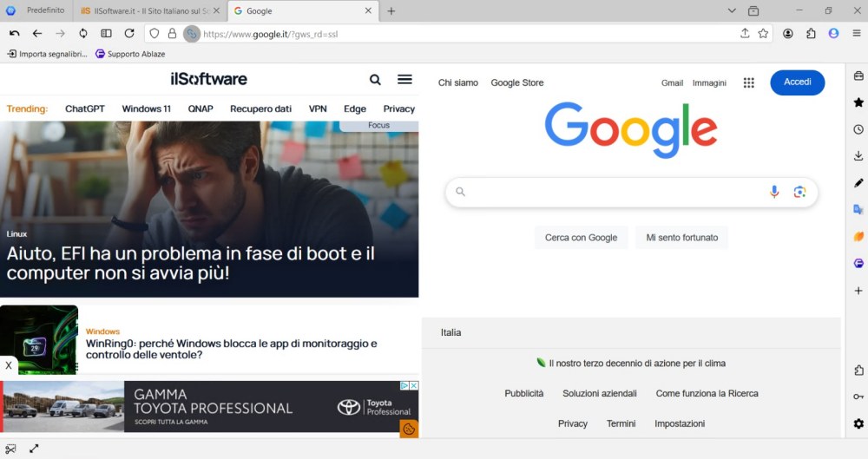Open the Importa segnalibri bookmark item
Viewport: 868px width, 459px height.
pos(47,54)
